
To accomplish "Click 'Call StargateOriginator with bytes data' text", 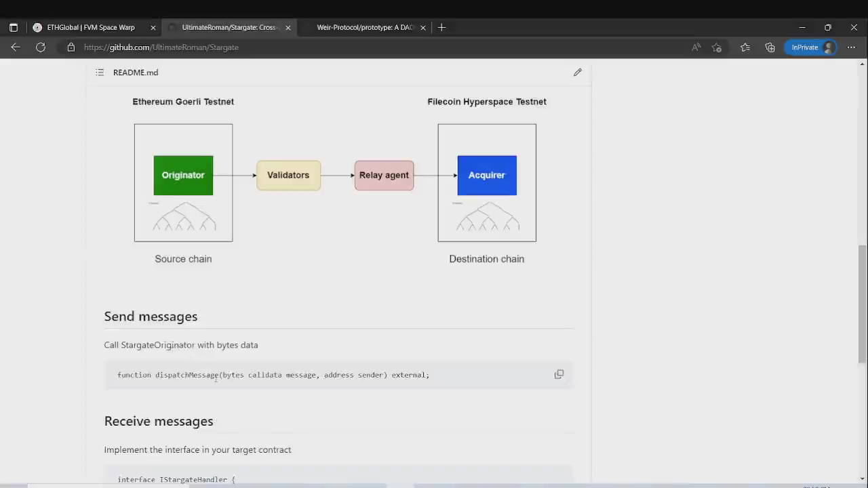I will tap(181, 345).
